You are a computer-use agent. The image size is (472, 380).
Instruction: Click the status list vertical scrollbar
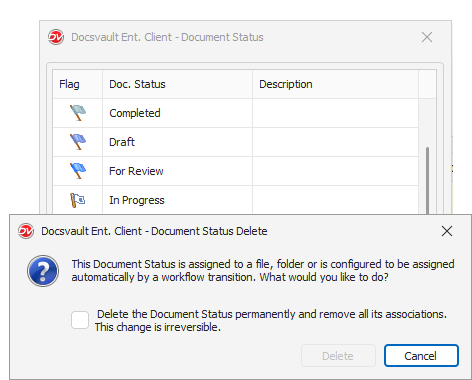click(427, 180)
